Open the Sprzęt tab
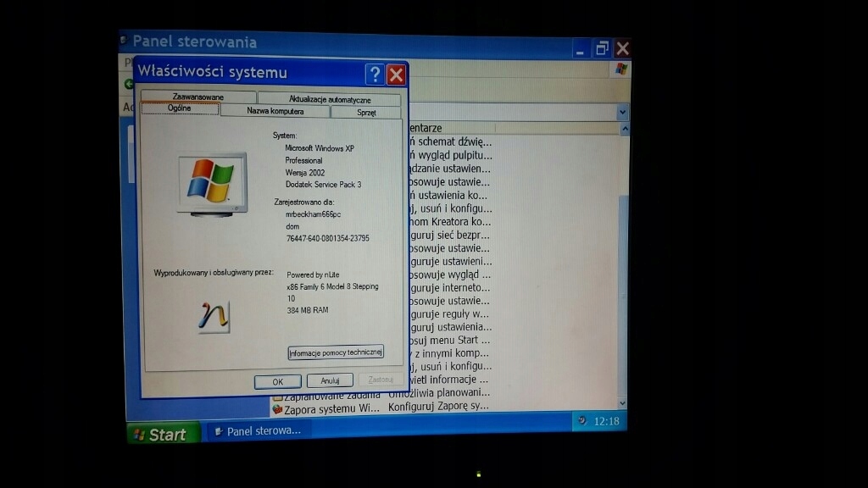Screen dimensions: 868x488 pos(366,113)
